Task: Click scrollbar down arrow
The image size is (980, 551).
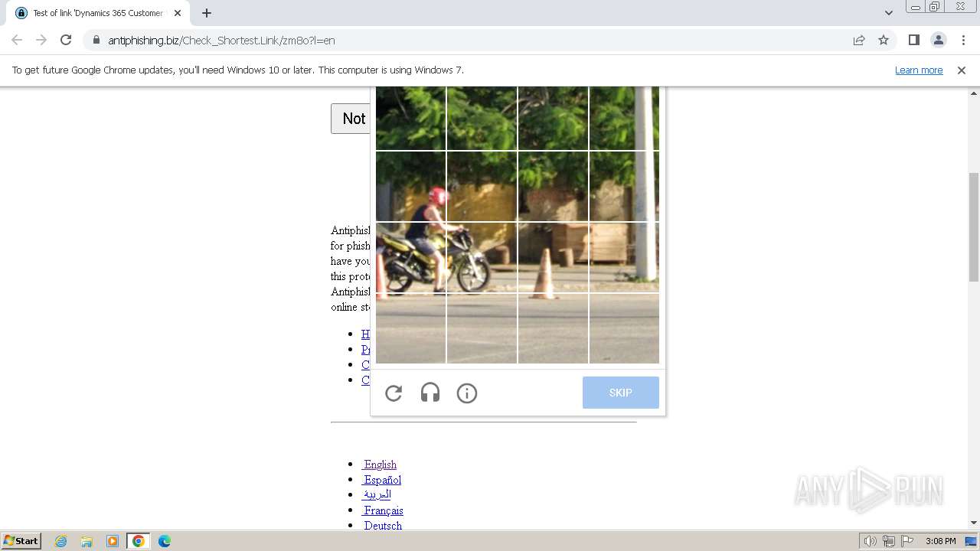Action: click(x=974, y=523)
